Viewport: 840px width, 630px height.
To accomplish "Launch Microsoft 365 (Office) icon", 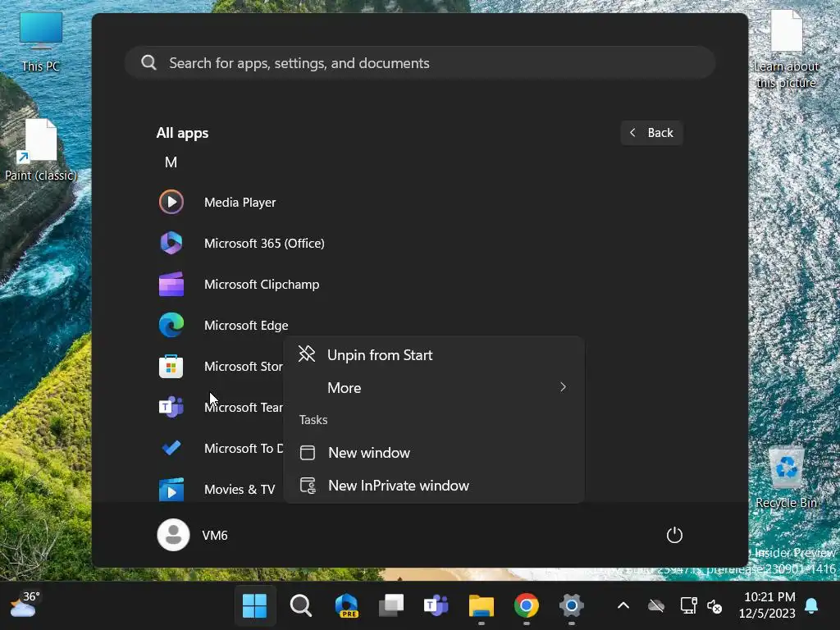I will click(x=171, y=243).
